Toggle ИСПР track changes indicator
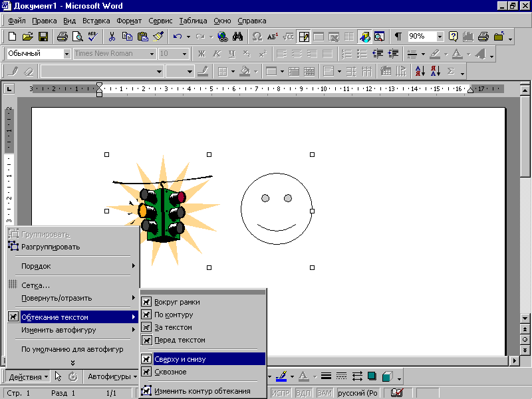Screen dimensions: 532x399 (x=281, y=393)
